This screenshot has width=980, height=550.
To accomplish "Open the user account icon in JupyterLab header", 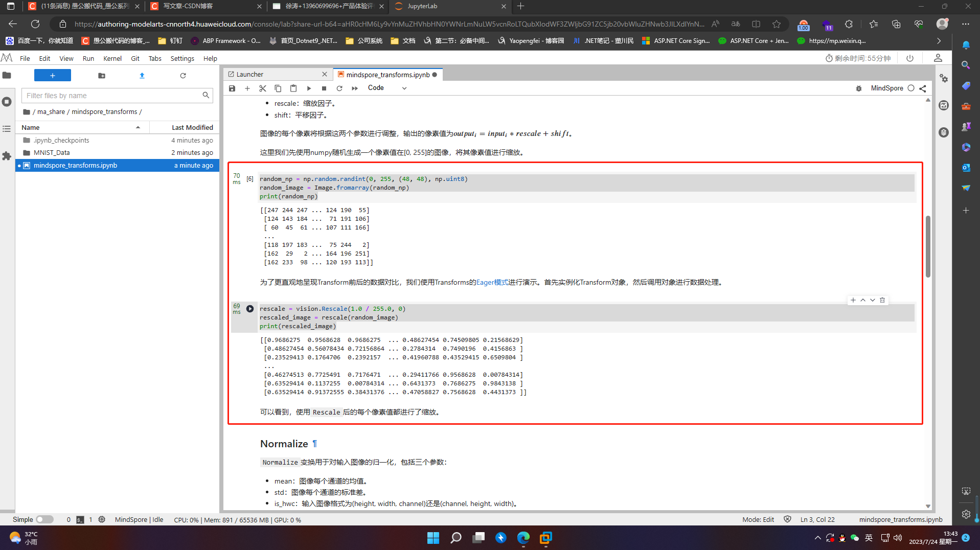I will [938, 58].
